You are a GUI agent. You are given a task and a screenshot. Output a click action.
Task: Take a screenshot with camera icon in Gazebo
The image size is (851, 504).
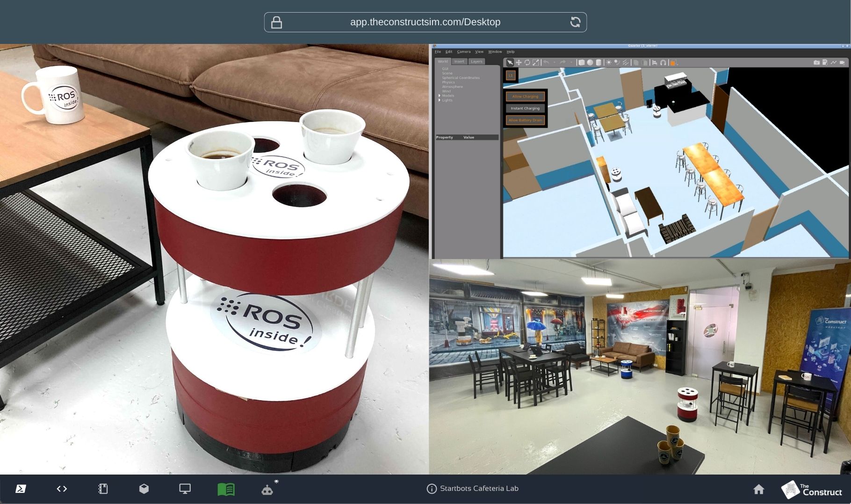[x=816, y=62]
